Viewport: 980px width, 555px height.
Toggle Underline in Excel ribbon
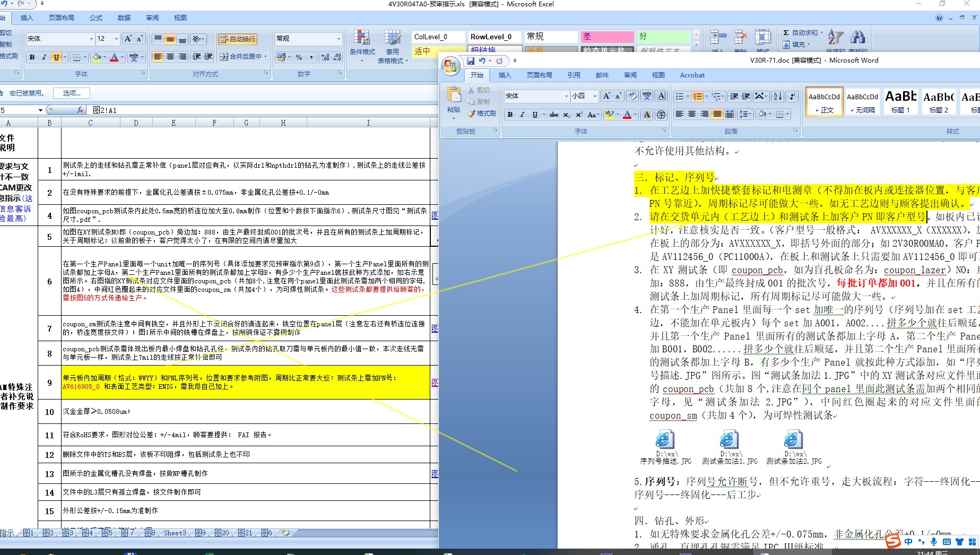[x=56, y=57]
